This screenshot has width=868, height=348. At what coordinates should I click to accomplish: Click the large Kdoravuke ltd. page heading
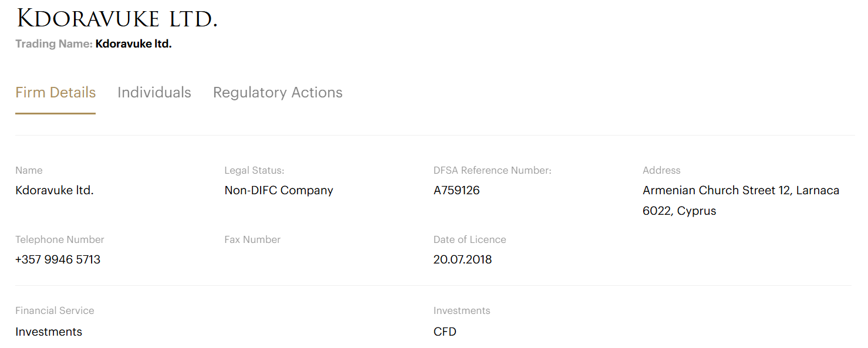click(117, 19)
